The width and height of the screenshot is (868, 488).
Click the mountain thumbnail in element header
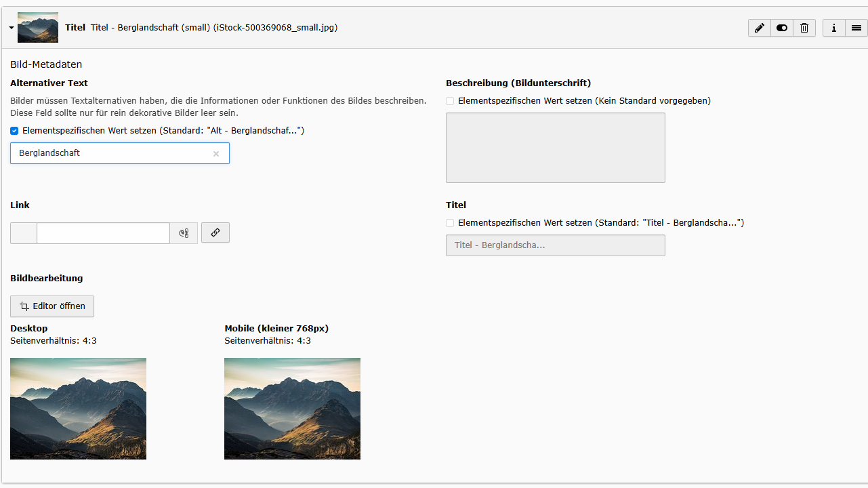[x=37, y=27]
